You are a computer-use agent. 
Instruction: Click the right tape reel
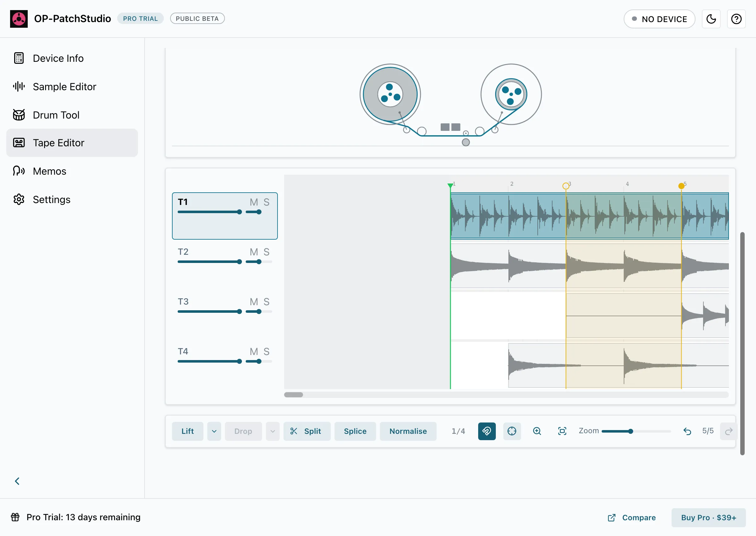click(x=511, y=94)
